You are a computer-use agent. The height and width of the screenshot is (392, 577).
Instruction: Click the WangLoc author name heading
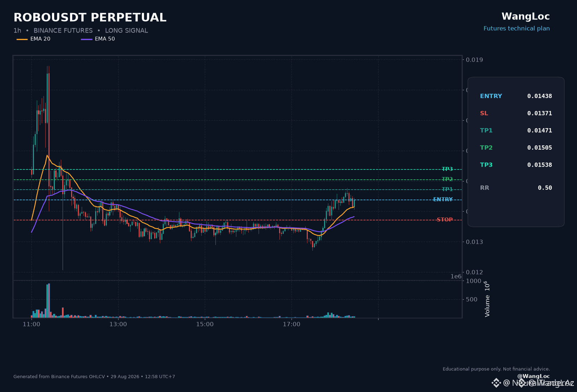[x=525, y=17]
